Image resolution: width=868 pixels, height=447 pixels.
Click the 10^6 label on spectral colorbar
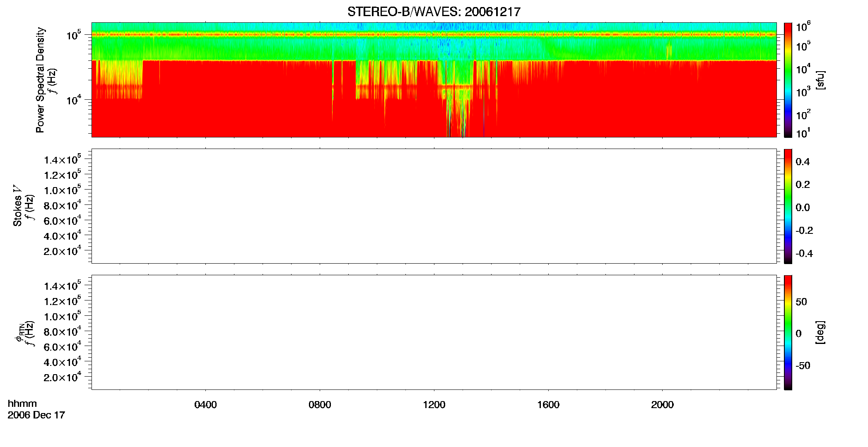(x=803, y=26)
